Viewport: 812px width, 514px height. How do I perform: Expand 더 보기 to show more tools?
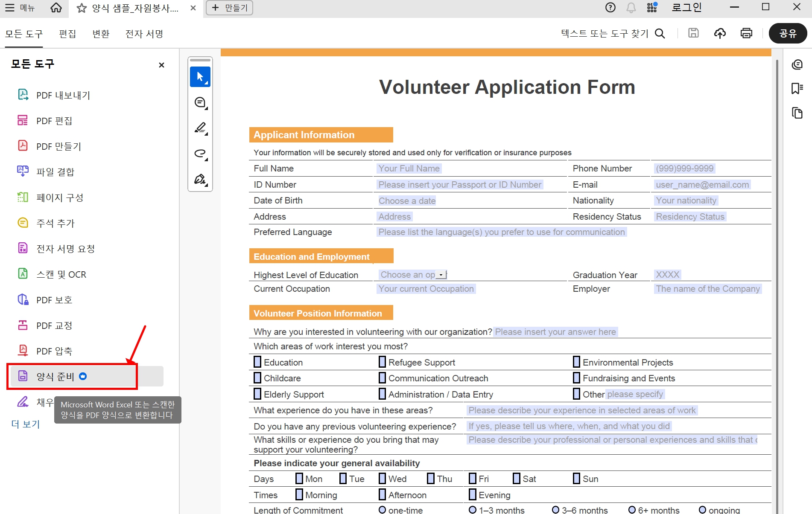[26, 424]
